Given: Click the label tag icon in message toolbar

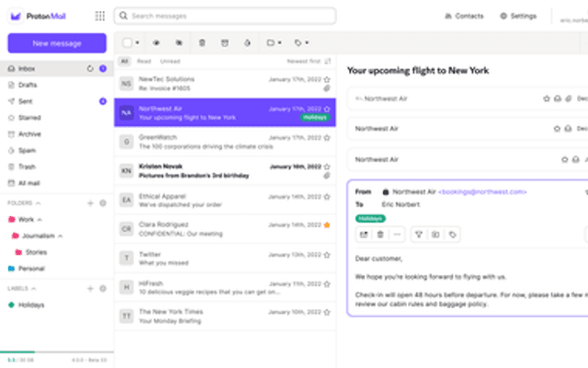Looking at the screenshot, I should [x=453, y=235].
